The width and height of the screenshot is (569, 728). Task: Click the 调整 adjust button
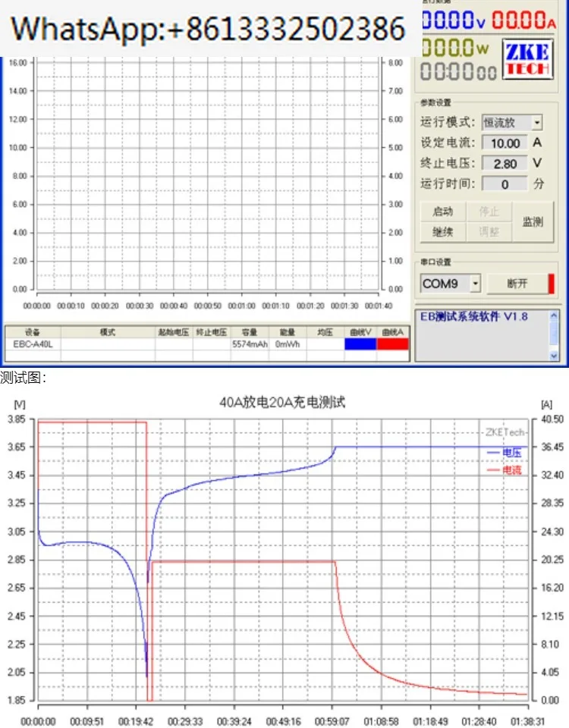[x=489, y=232]
